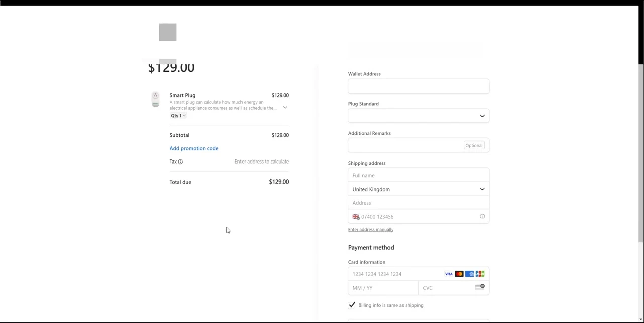Click the CVC card hint icon
Viewport: 644px width, 323px height.
click(479, 287)
